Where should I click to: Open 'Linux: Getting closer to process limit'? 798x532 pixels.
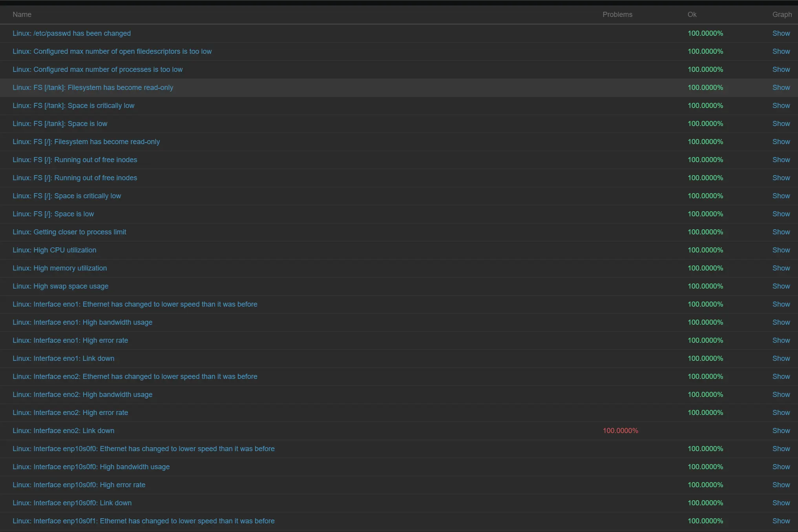(x=69, y=232)
